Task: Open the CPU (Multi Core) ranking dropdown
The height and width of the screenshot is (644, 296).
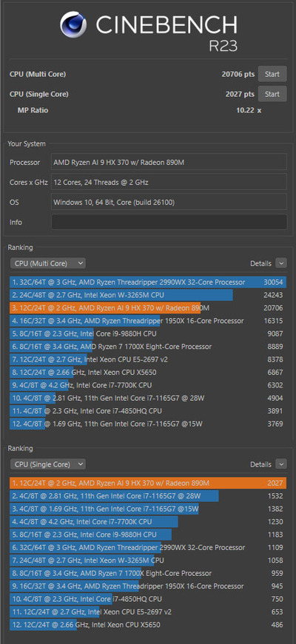Action: (47, 263)
